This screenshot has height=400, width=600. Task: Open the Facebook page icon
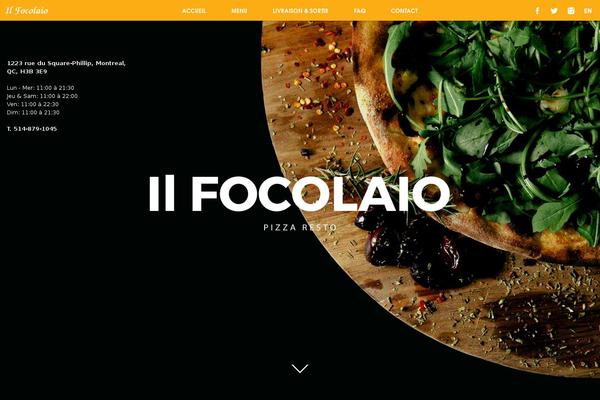(x=538, y=11)
